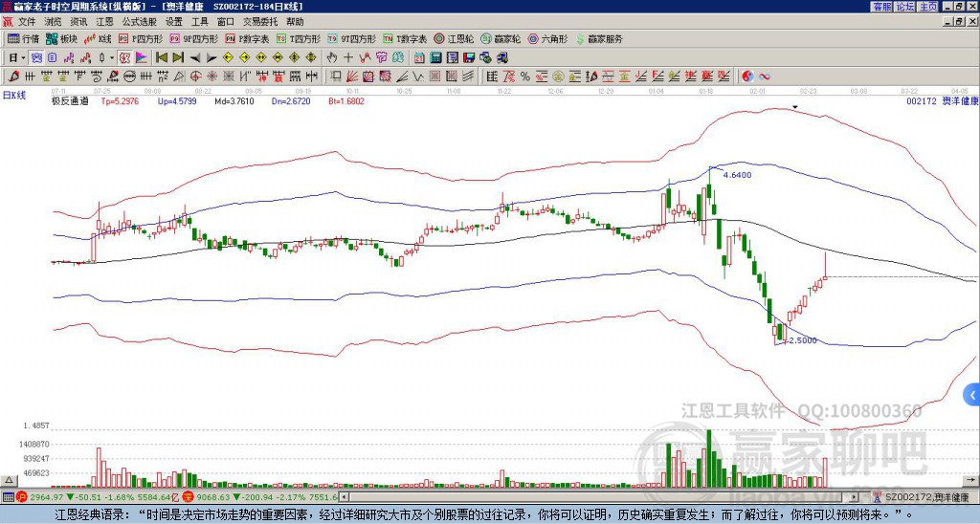980x524 pixels.
Task: Click the yin-yang taiji icon
Action: (x=747, y=76)
